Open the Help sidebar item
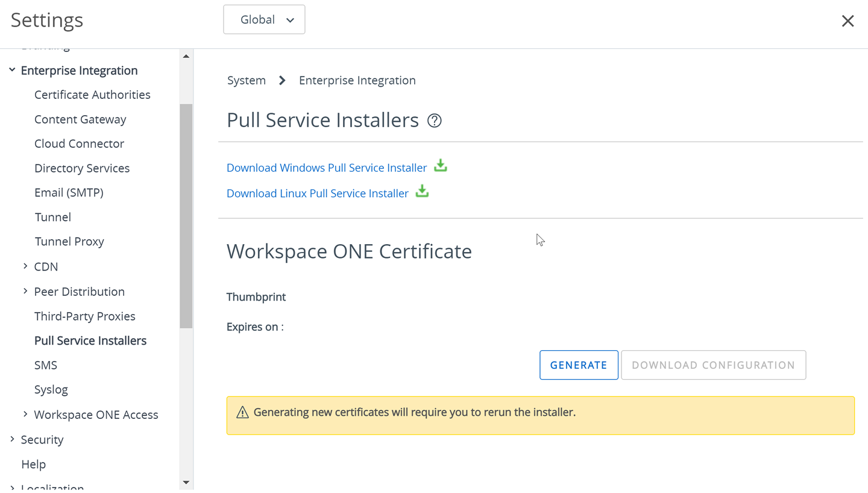Screen dimensions: 868x493 pos(33,464)
